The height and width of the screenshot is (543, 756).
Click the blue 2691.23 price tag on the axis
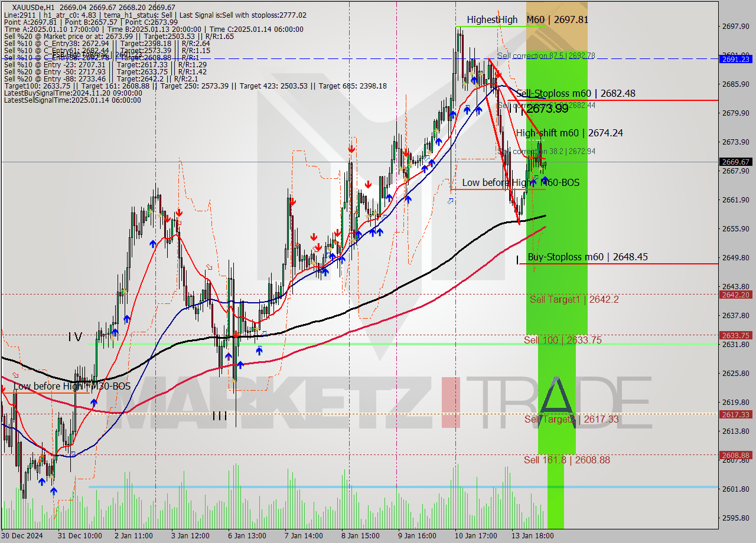click(735, 59)
